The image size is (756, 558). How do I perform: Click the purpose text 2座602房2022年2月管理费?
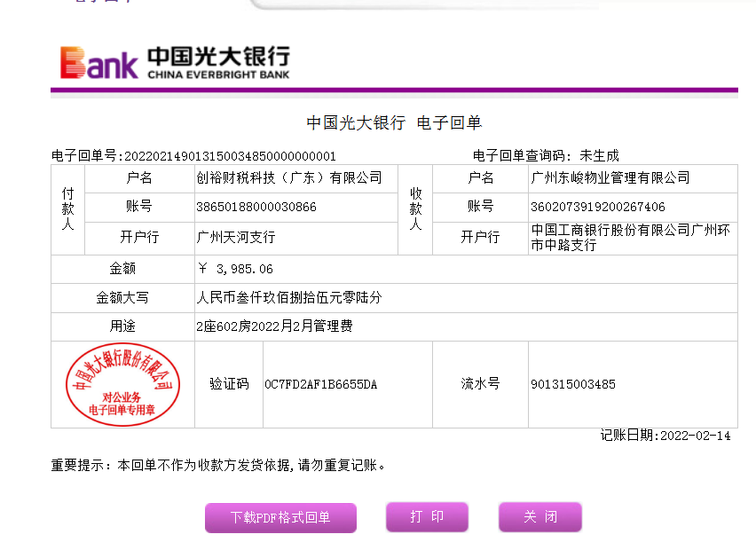coord(274,326)
